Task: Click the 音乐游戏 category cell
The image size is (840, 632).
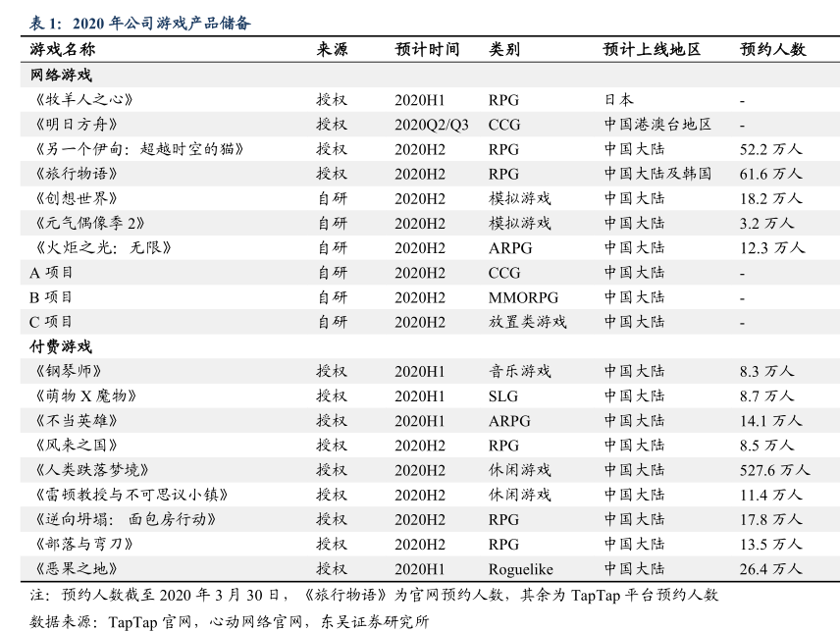Action: pyautogui.click(x=519, y=371)
